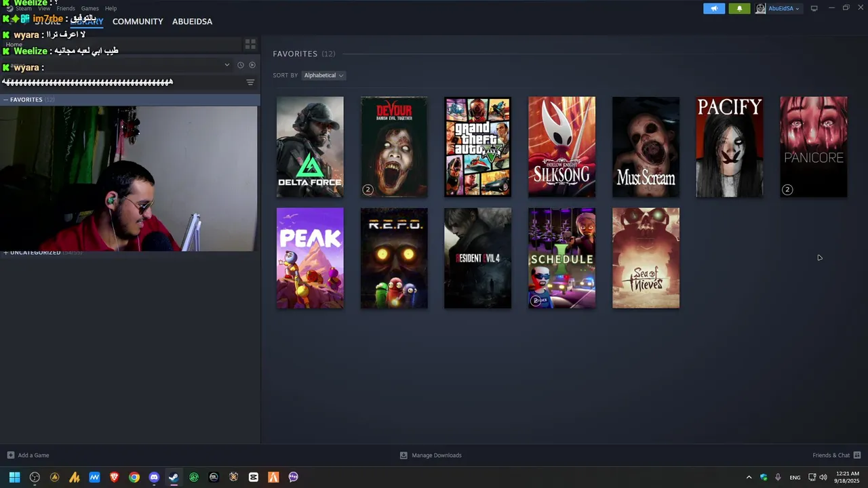
Task: Open the Help menu
Action: (111, 8)
